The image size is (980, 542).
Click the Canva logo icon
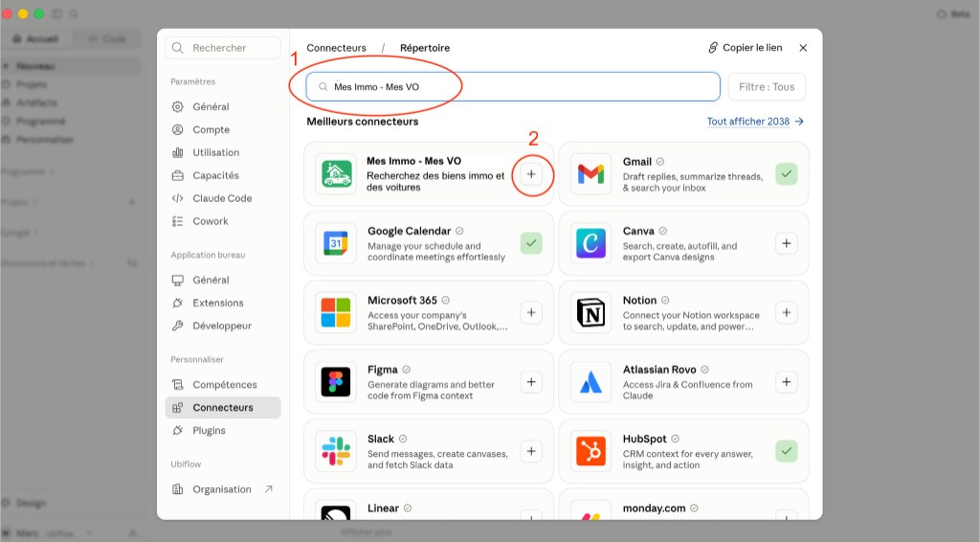pos(590,243)
